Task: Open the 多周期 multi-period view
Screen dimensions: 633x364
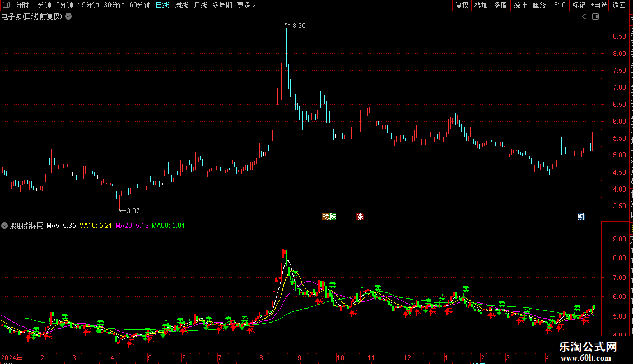Action: click(222, 5)
